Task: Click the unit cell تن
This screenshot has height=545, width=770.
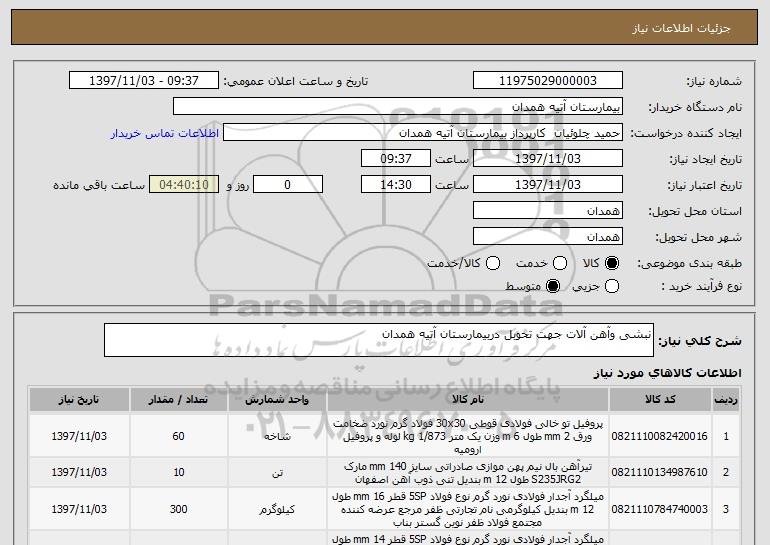Action: [277, 472]
